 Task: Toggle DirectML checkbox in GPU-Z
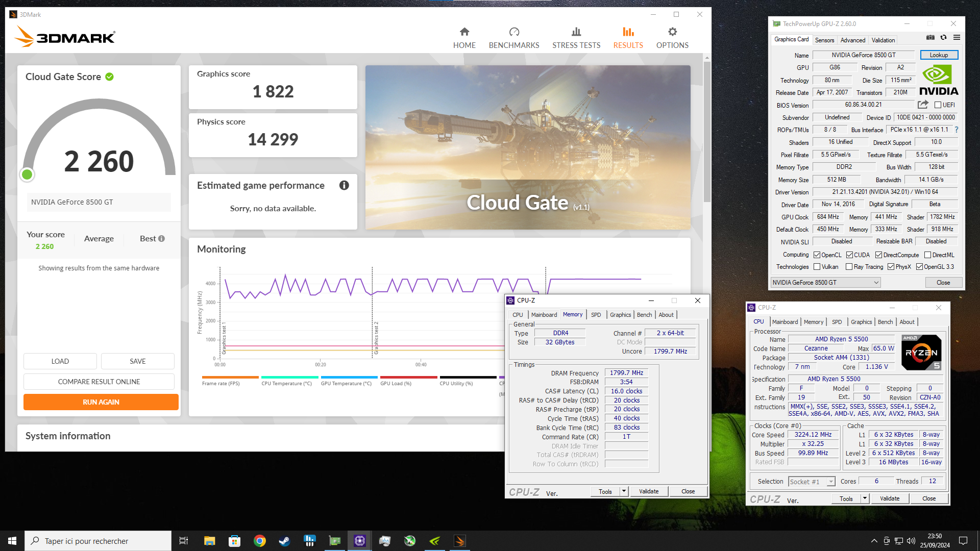[927, 255]
